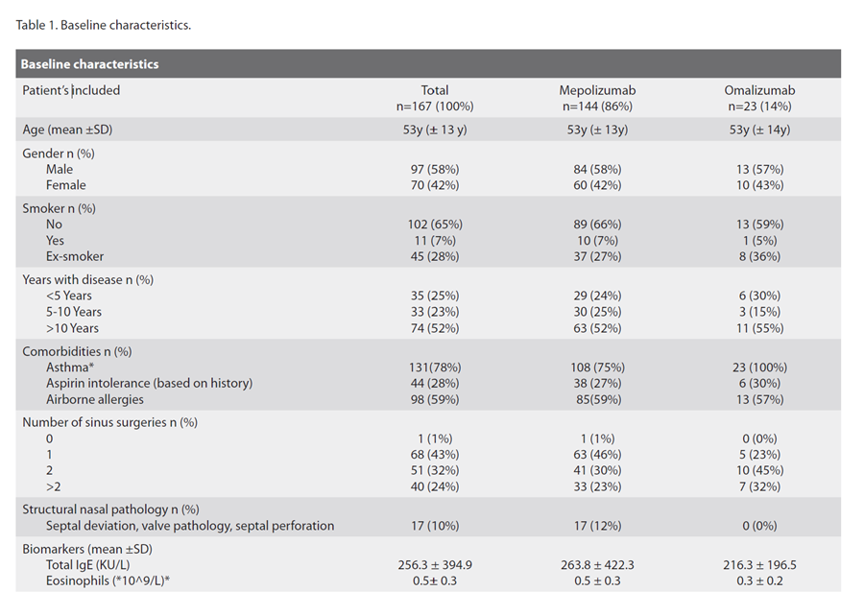Click the "Ex-smoker" row label

75,256
